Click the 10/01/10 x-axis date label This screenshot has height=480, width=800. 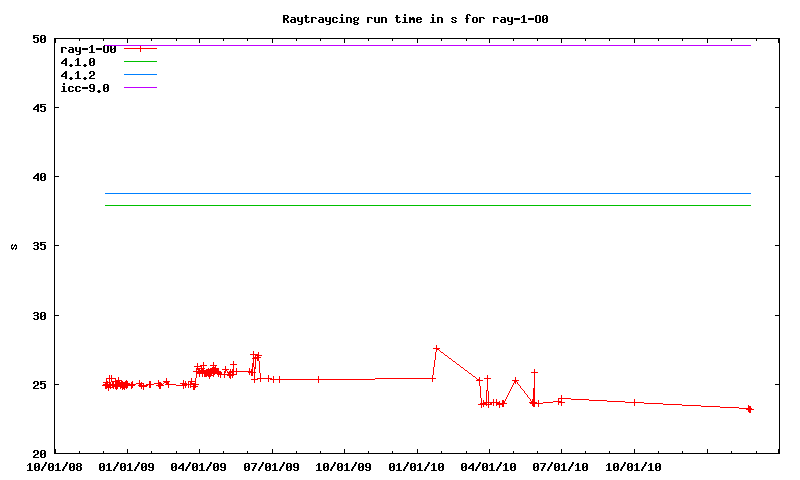click(634, 466)
